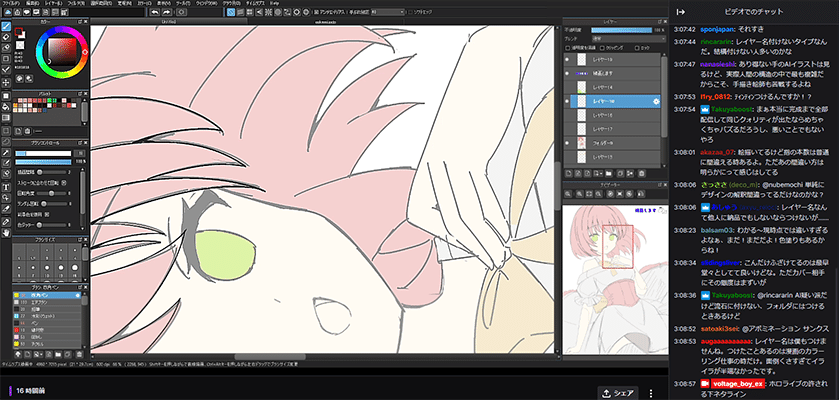Screen dimensions: 839x400
Task: Toggle the soft edge checkbox in top toolbar
Action: 410,11
